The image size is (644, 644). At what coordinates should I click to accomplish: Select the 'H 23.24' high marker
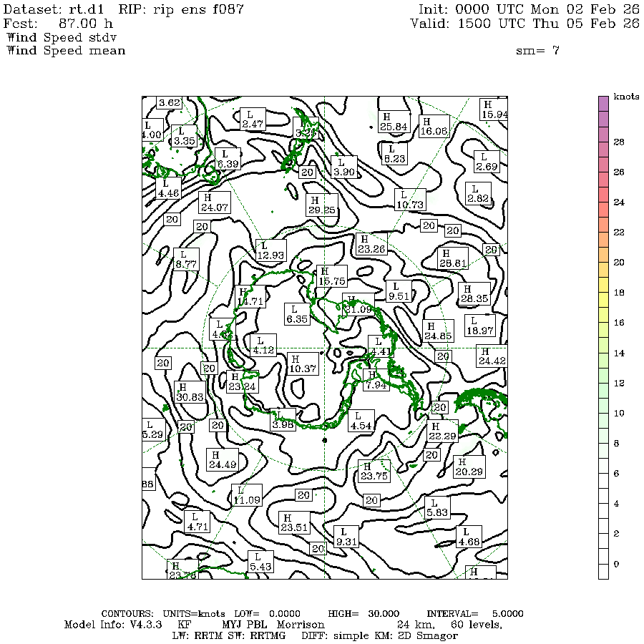tap(243, 381)
